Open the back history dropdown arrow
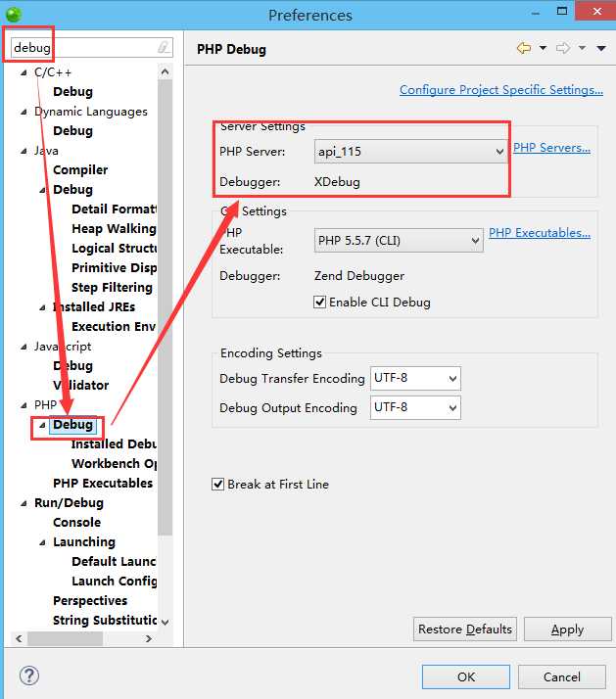 click(x=543, y=48)
